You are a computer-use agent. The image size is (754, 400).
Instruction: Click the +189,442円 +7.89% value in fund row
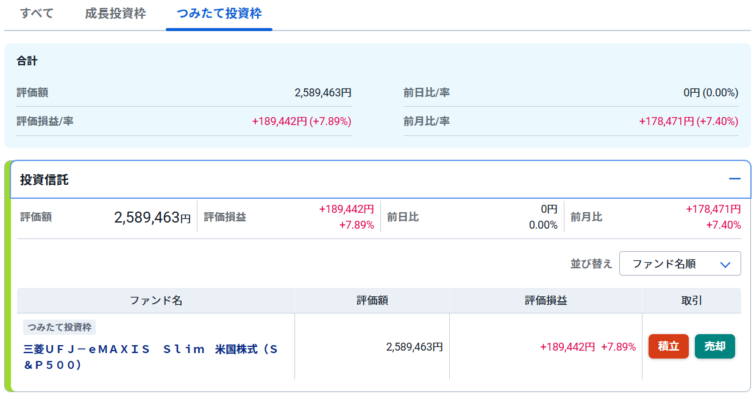pyautogui.click(x=588, y=347)
